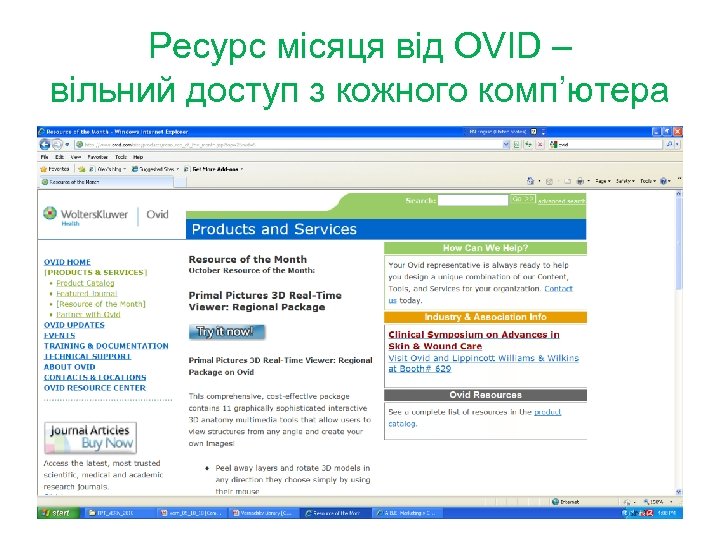This screenshot has width=720, height=540.
Task: Open the Favorites menu
Action: pyautogui.click(x=98, y=157)
